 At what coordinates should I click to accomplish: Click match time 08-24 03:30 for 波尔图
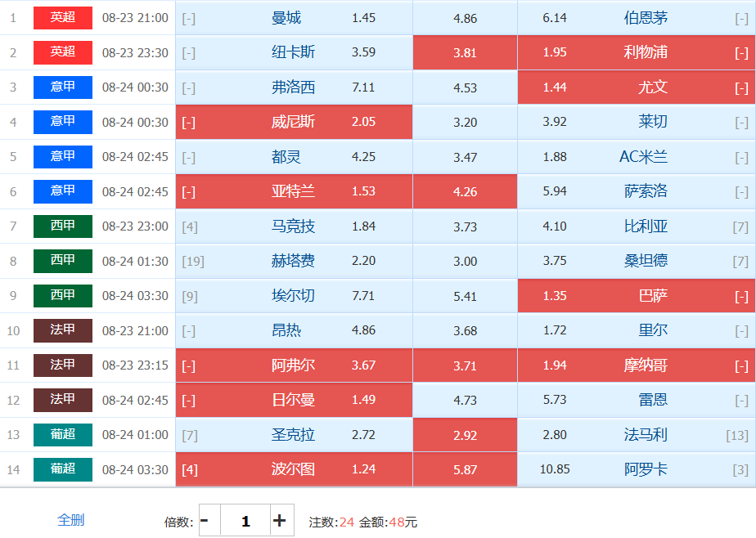135,469
